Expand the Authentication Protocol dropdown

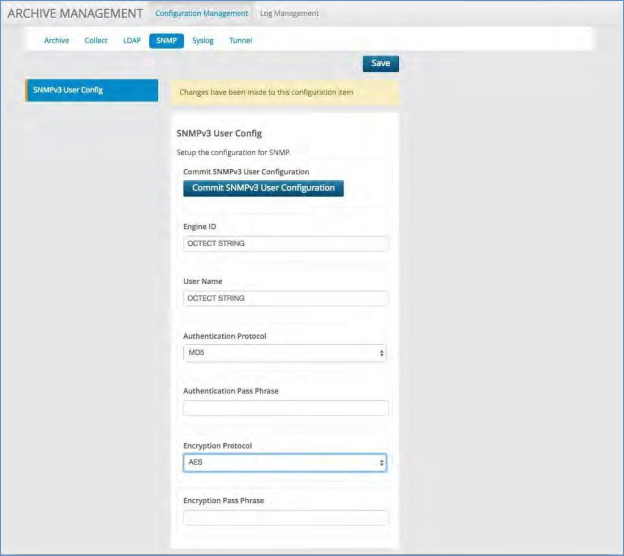[286, 353]
